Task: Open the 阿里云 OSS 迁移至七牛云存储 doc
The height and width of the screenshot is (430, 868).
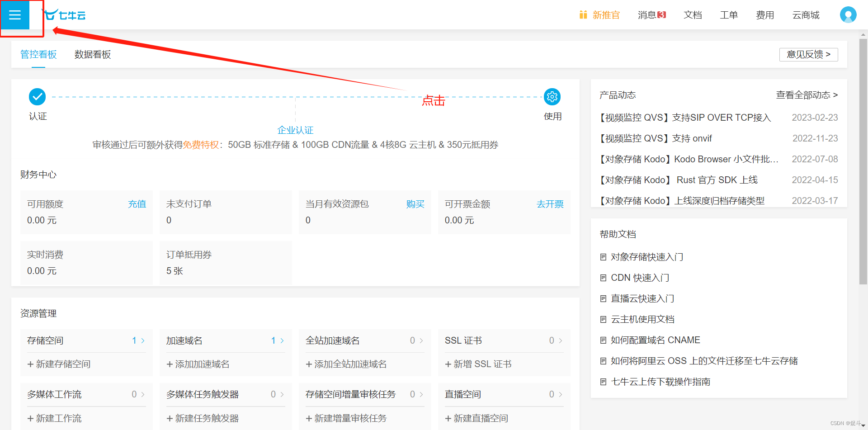Action: tap(704, 361)
